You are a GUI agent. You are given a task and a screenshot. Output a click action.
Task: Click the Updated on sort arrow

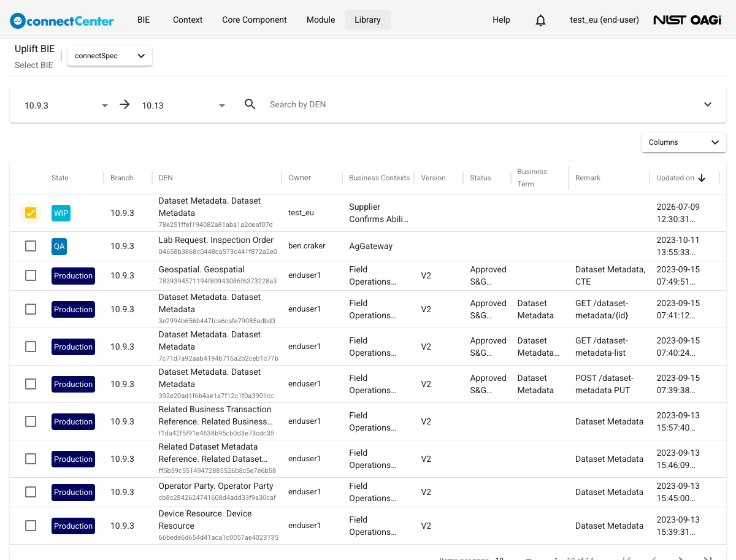click(702, 178)
